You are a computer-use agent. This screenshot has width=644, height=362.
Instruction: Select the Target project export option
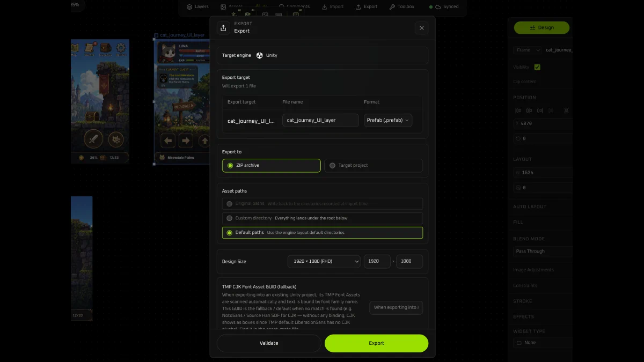point(374,165)
